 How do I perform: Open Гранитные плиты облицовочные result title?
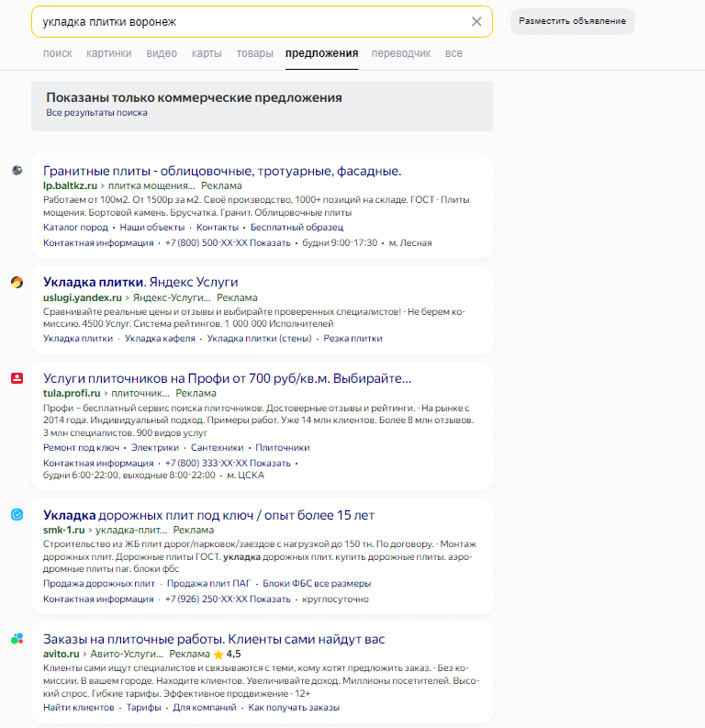click(x=222, y=171)
